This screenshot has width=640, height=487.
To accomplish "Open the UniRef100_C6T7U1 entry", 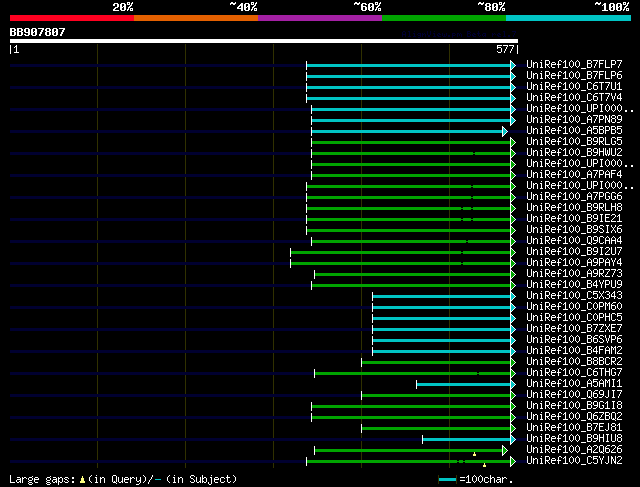I will 574,87.
